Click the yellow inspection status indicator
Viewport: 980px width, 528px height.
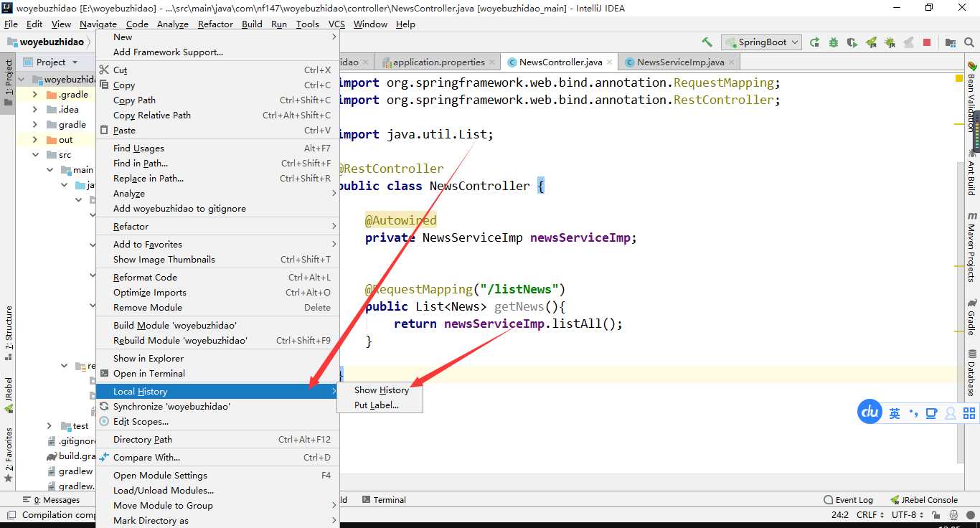point(959,77)
